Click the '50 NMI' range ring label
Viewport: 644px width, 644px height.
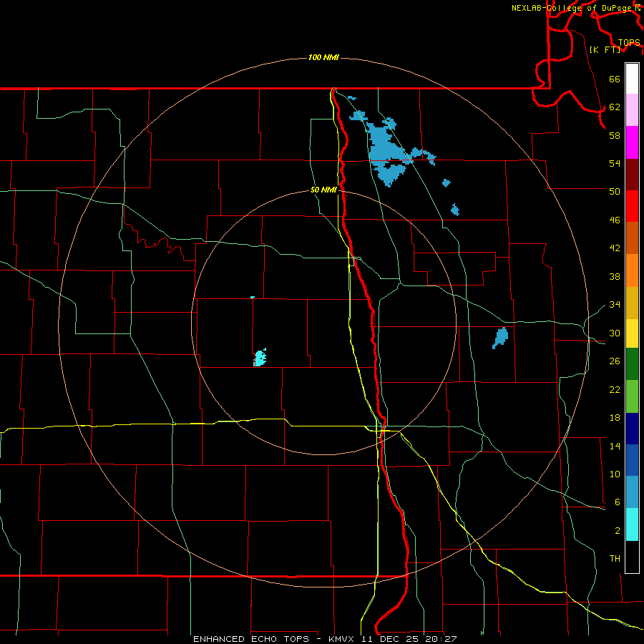coord(323,190)
